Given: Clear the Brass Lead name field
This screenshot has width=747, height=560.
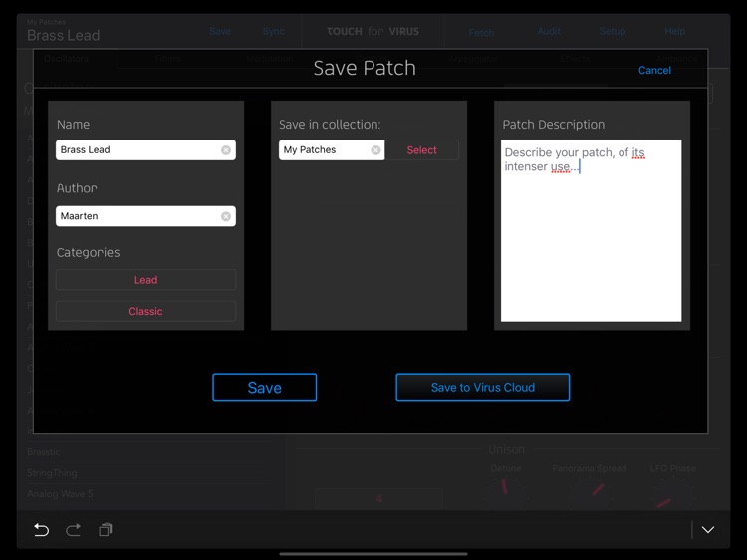Looking at the screenshot, I should [x=226, y=150].
